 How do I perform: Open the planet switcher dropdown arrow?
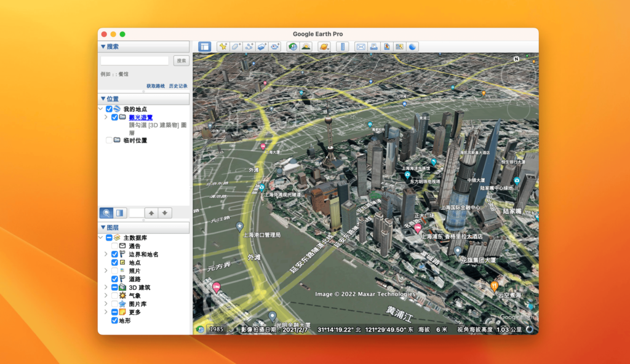(329, 49)
